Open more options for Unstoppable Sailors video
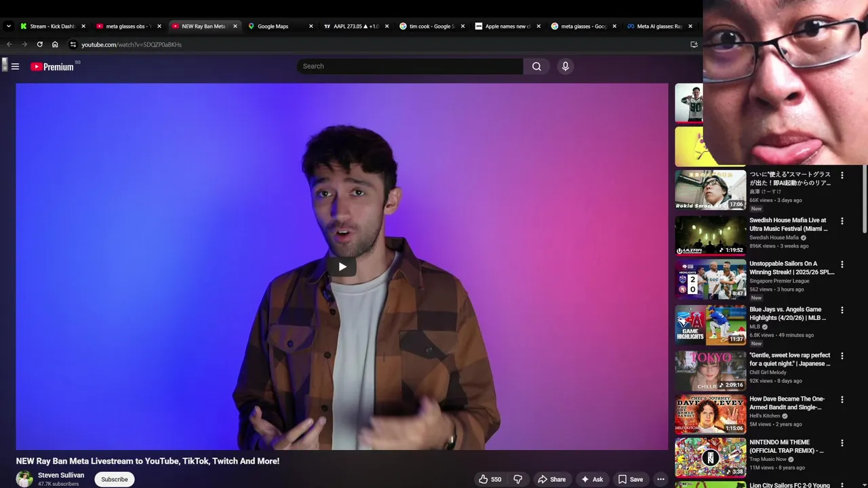 (842, 264)
